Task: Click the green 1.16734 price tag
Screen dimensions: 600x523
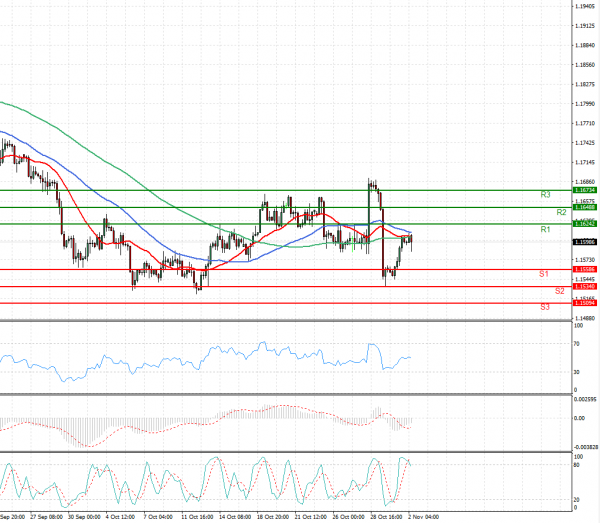Action: (x=585, y=190)
